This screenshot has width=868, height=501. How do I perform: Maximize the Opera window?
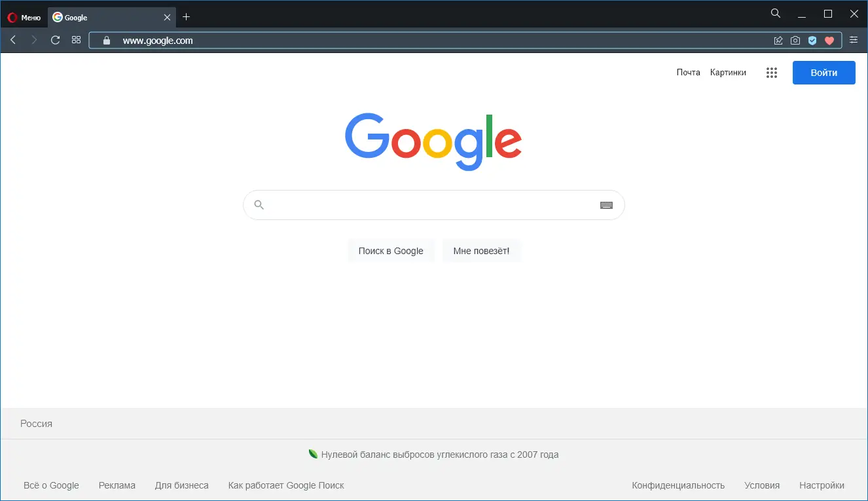828,14
